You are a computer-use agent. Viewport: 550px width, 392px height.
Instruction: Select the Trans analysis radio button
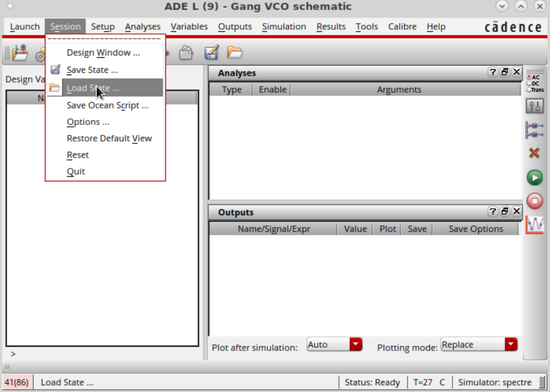pos(529,90)
